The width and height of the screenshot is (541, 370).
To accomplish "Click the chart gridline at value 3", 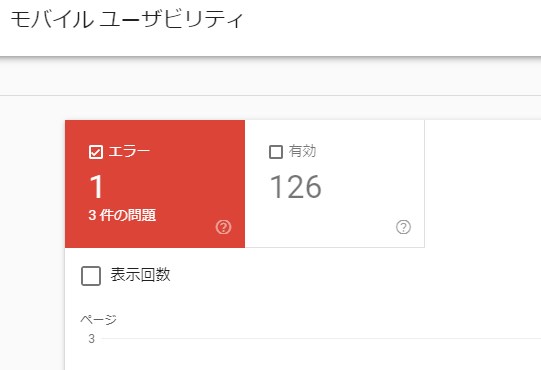I will pos(321,339).
